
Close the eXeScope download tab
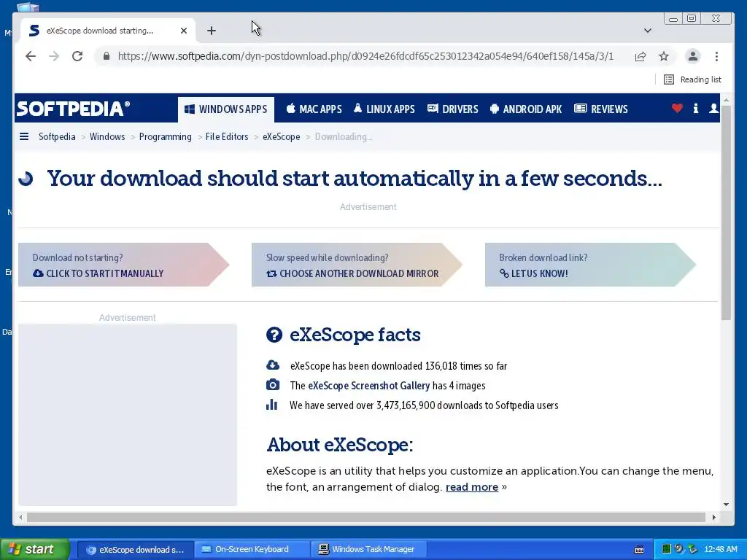pyautogui.click(x=183, y=31)
